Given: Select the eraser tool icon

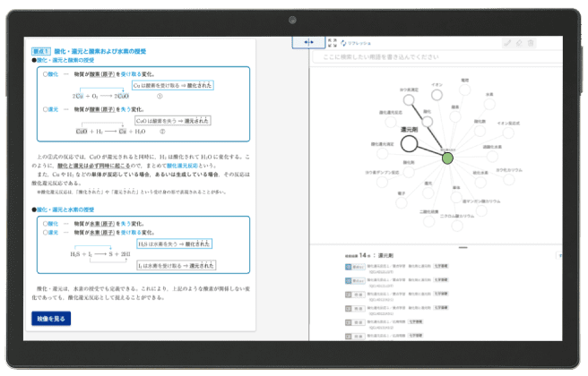Looking at the screenshot, I should coord(519,42).
